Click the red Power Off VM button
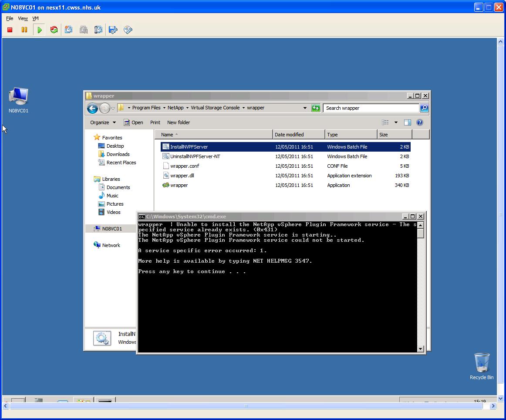 tap(10, 30)
